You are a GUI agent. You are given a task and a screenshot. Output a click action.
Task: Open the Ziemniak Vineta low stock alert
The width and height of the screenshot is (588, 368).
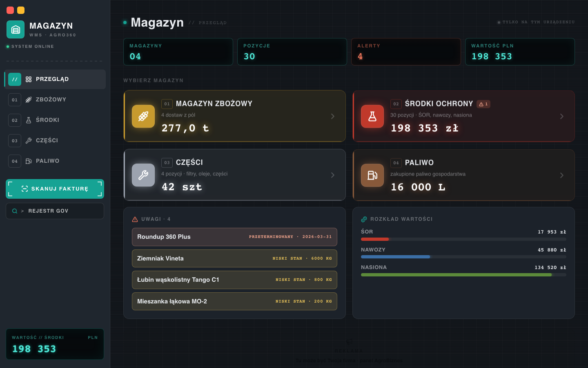tap(234, 258)
